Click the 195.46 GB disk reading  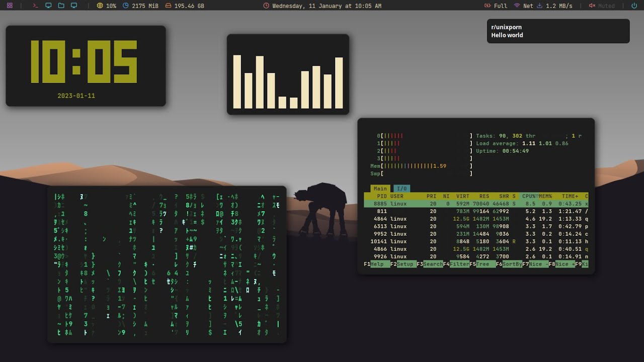click(189, 6)
